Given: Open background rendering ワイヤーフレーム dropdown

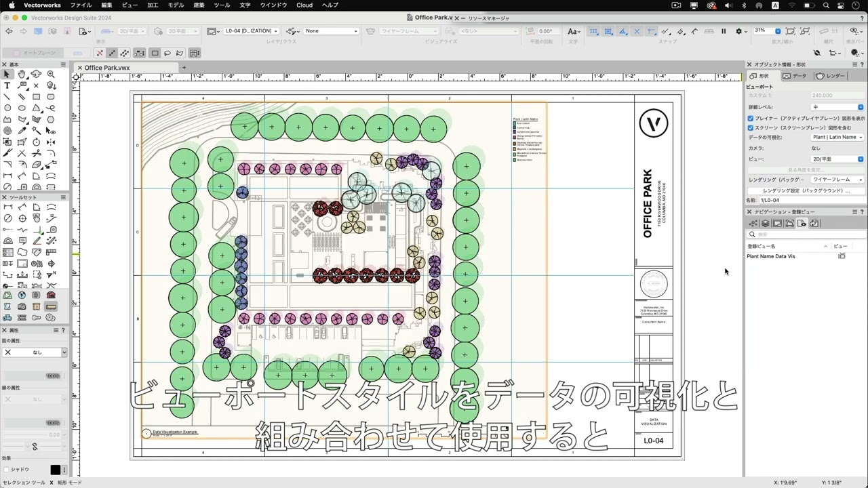Looking at the screenshot, I should pos(837,180).
